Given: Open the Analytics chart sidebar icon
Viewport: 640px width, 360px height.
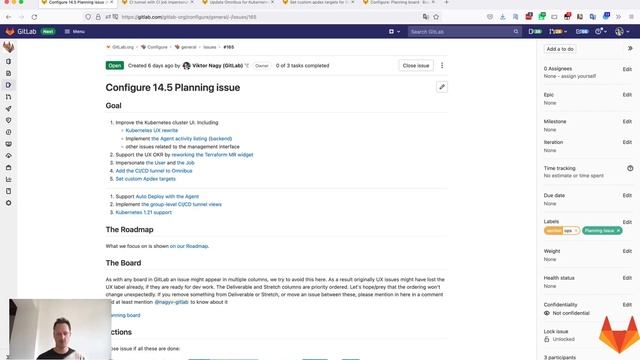Looking at the screenshot, I should pos(9,179).
